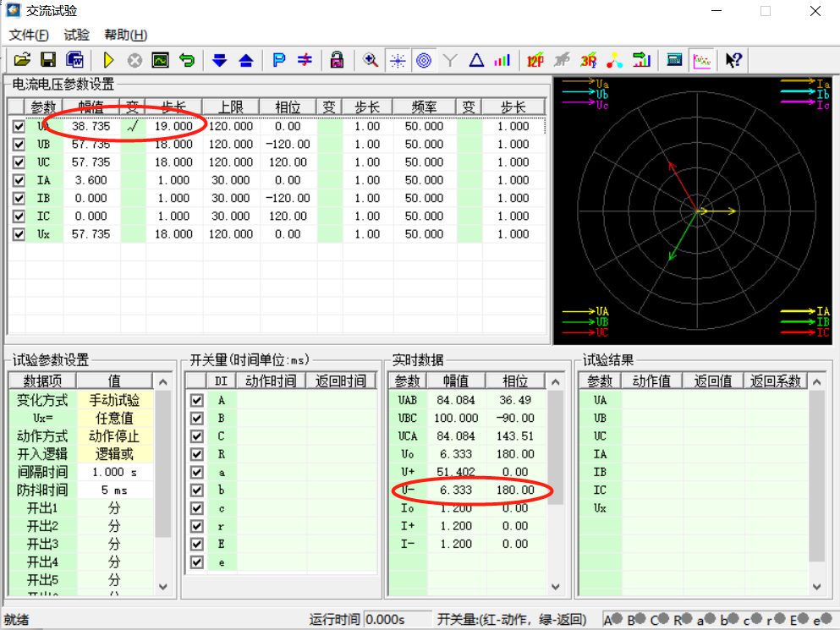Click the magnifier zoom icon
840x630 pixels.
click(370, 60)
